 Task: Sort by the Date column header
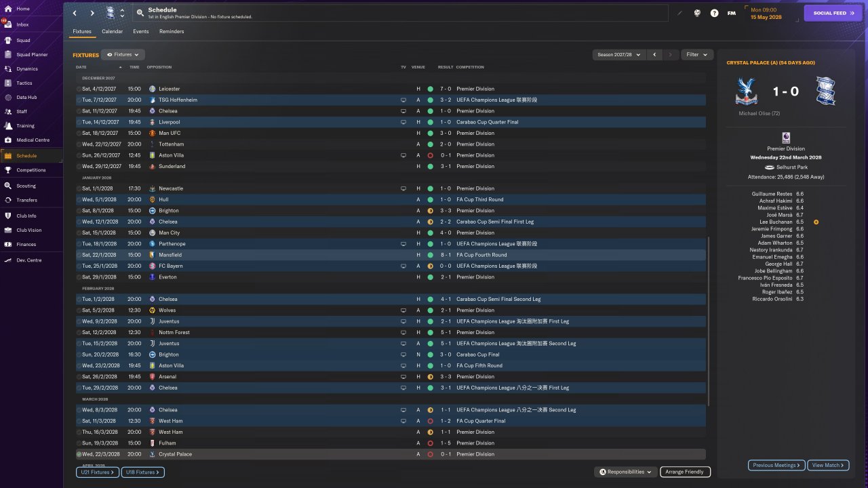click(x=81, y=67)
